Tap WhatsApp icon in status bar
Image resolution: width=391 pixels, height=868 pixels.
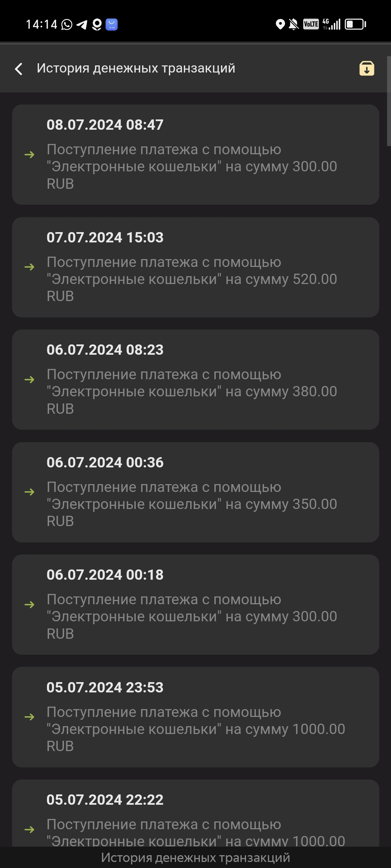[x=67, y=25]
